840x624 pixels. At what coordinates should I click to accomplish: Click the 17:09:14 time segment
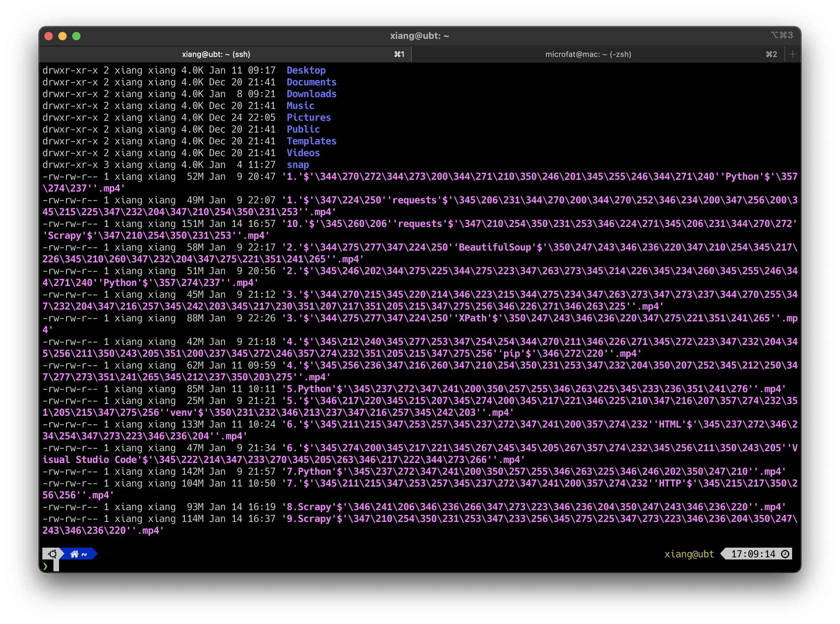(x=753, y=554)
